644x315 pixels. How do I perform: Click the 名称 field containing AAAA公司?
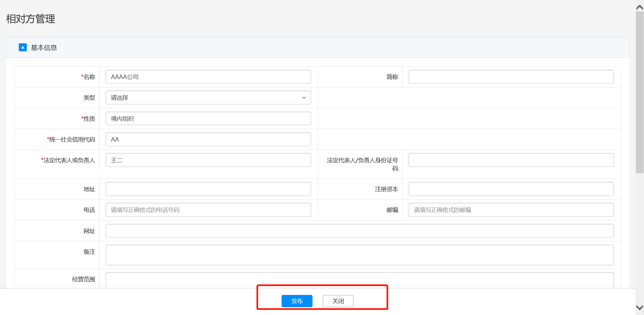(x=208, y=77)
